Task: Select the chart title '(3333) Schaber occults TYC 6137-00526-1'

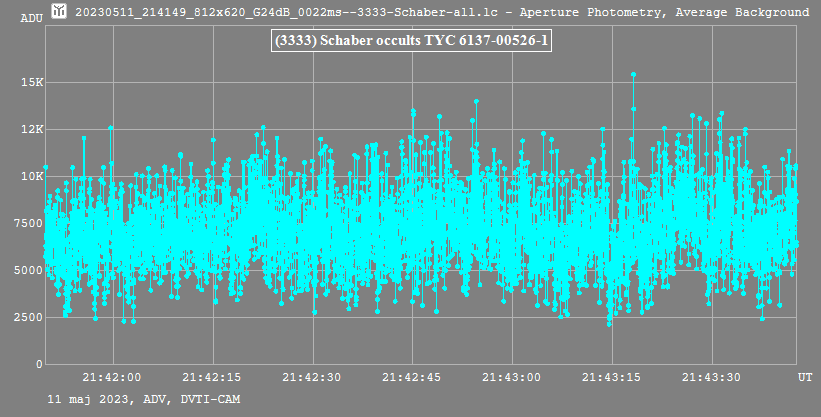Action: 412,41
